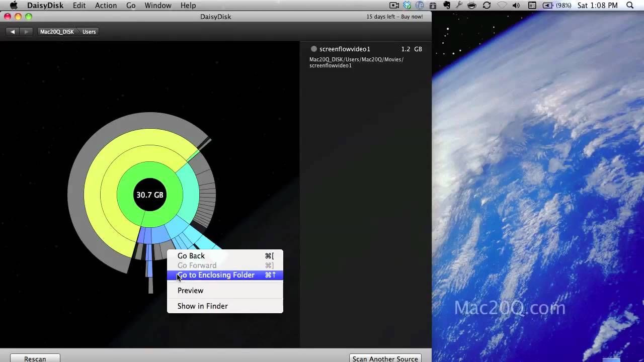Open the Action menu

pos(106,6)
